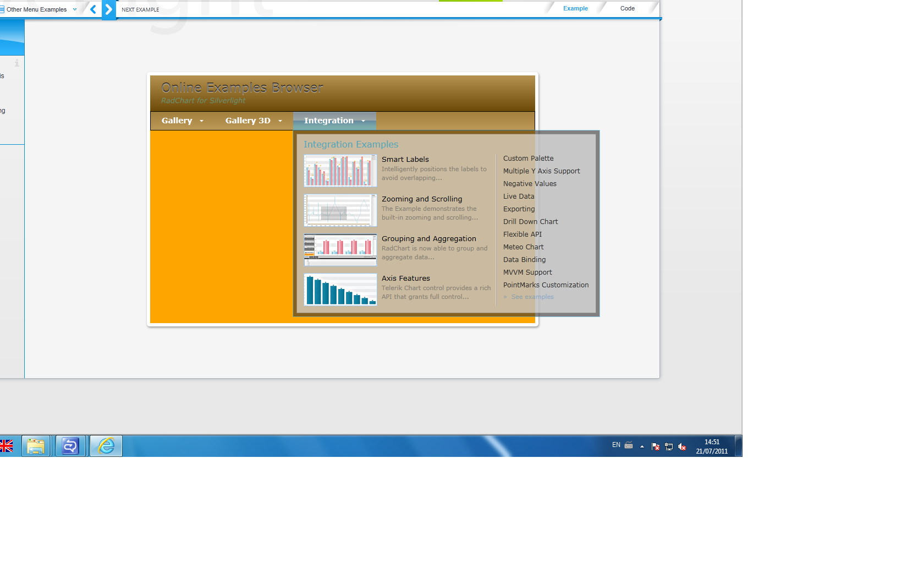Click the volume muted tray icon
Screen dimensions: 924x578
pos(682,446)
